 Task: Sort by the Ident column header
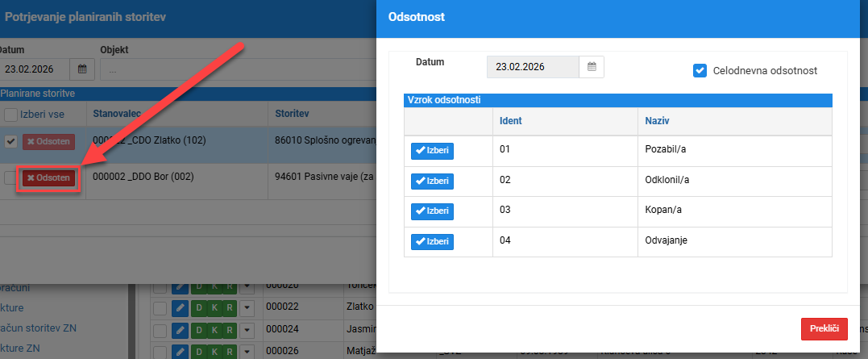point(511,119)
